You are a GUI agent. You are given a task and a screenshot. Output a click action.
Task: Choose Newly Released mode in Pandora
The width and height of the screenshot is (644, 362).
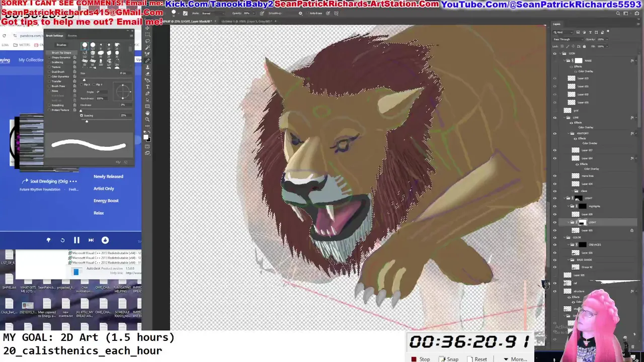(108, 176)
